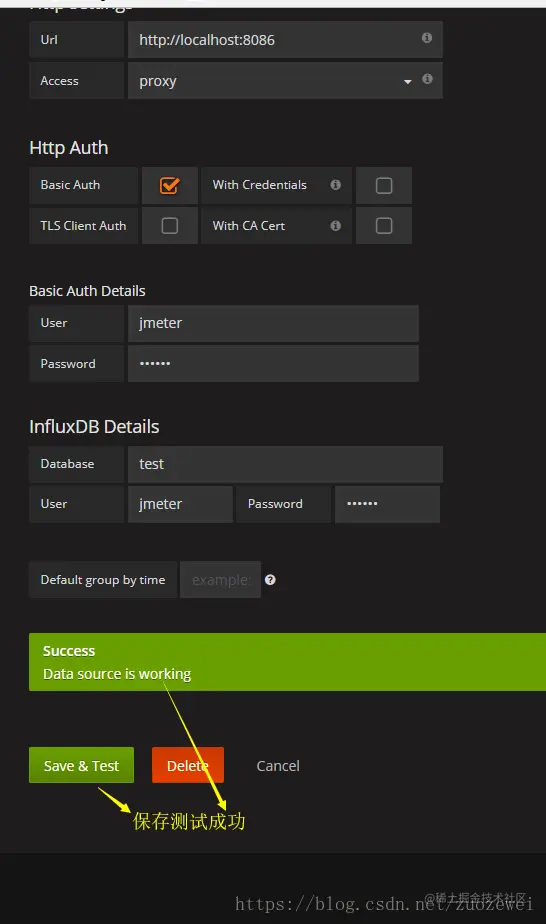Enable the With Credentials checkbox
The width and height of the screenshot is (546, 924).
[x=384, y=186]
